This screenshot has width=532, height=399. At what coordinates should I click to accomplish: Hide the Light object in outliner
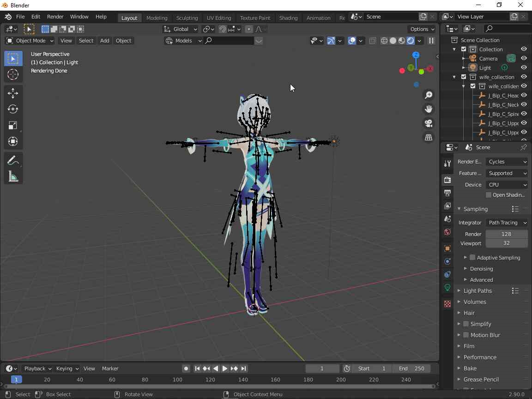pos(524,67)
